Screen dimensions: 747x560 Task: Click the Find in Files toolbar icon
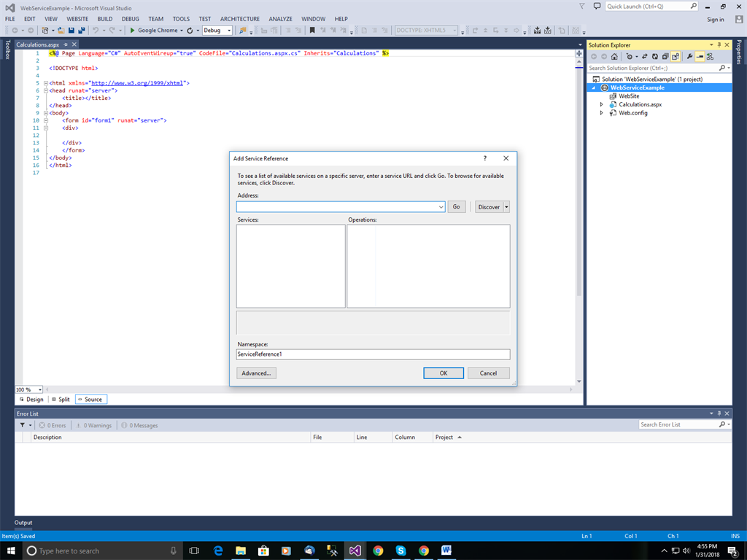[x=242, y=30]
